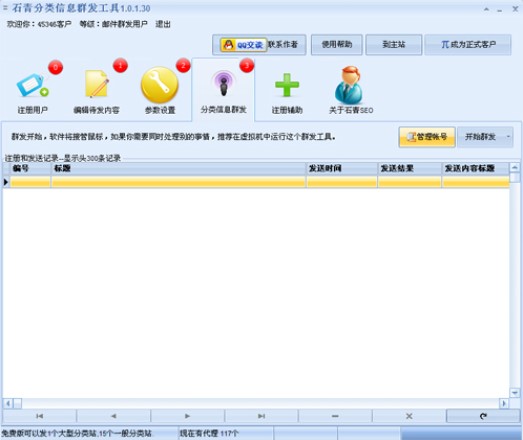Click vertical scrollbar up arrow
Screen dimensions: 523x440
(515, 167)
